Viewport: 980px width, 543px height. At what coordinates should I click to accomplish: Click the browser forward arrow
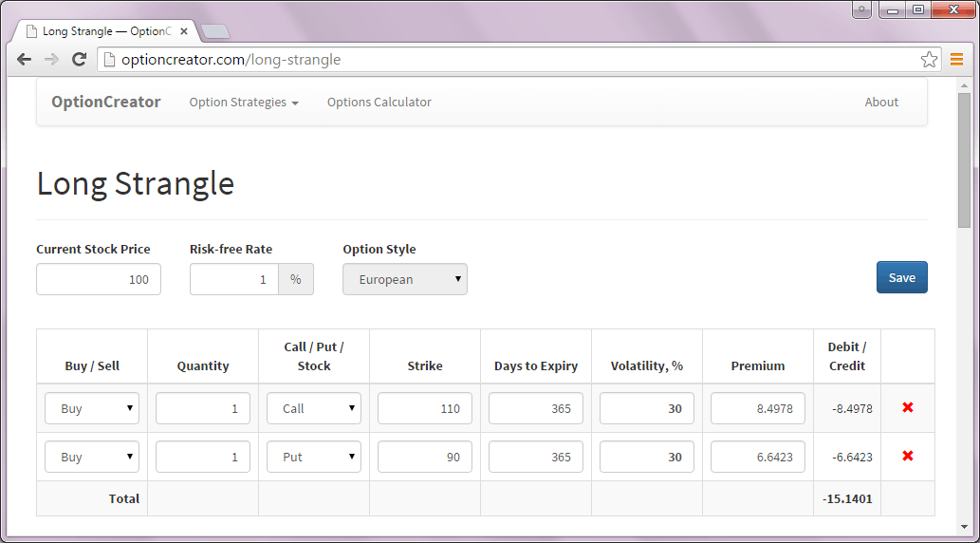tap(52, 60)
